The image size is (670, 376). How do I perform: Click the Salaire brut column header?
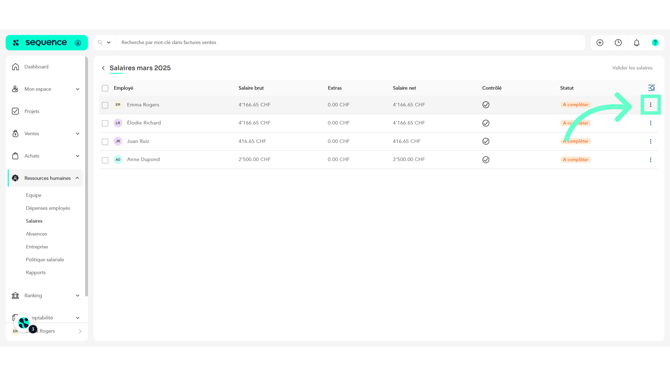point(251,88)
